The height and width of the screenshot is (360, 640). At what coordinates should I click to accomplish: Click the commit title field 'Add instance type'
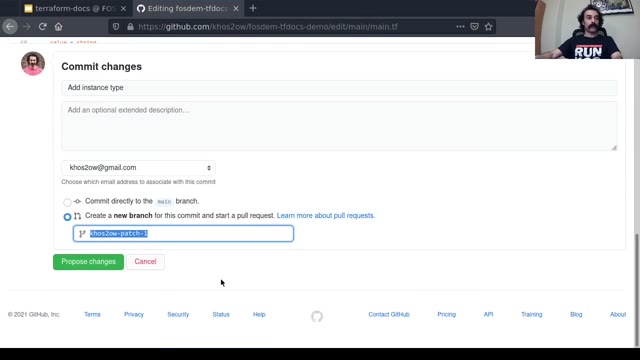(x=339, y=88)
